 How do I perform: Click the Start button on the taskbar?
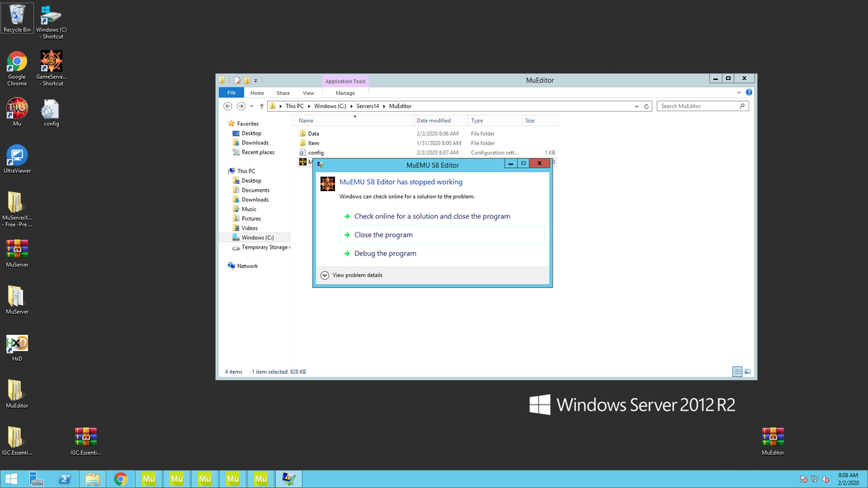12,479
